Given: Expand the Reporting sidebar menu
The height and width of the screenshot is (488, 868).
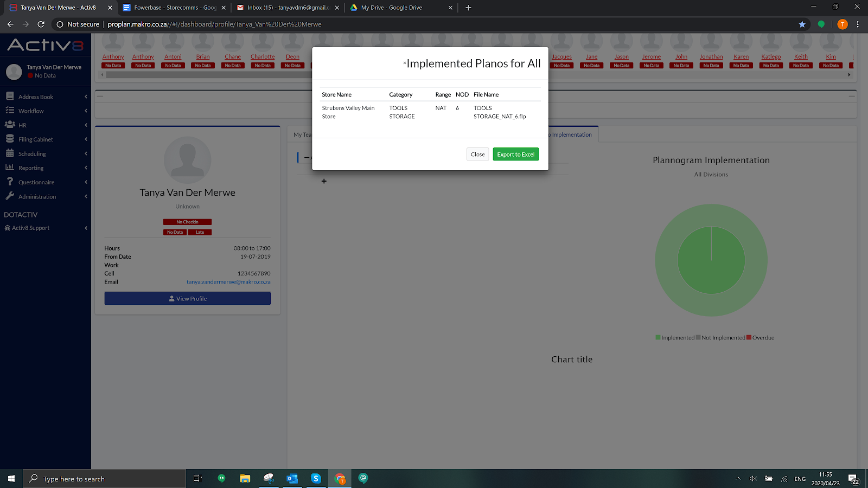Looking at the screenshot, I should [46, 168].
